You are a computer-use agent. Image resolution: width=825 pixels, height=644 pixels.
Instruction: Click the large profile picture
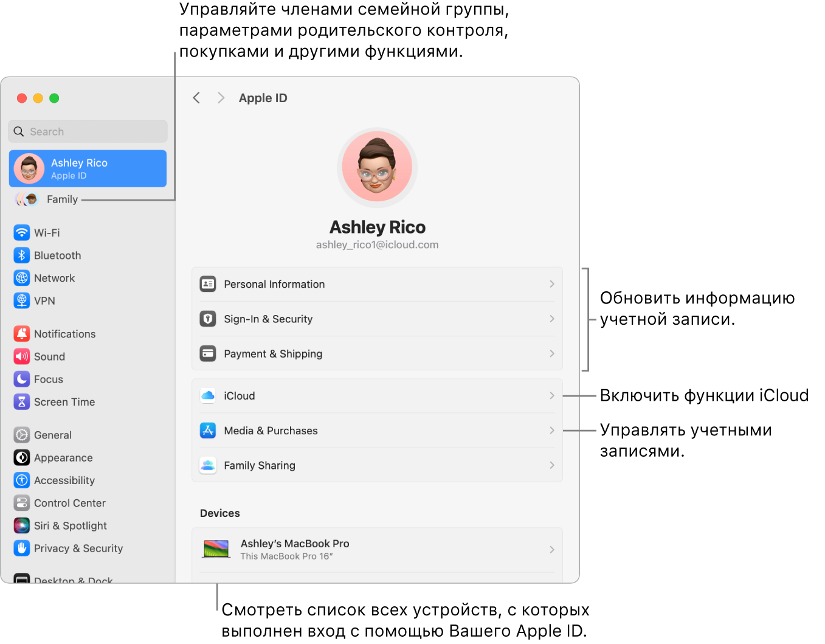(x=377, y=167)
